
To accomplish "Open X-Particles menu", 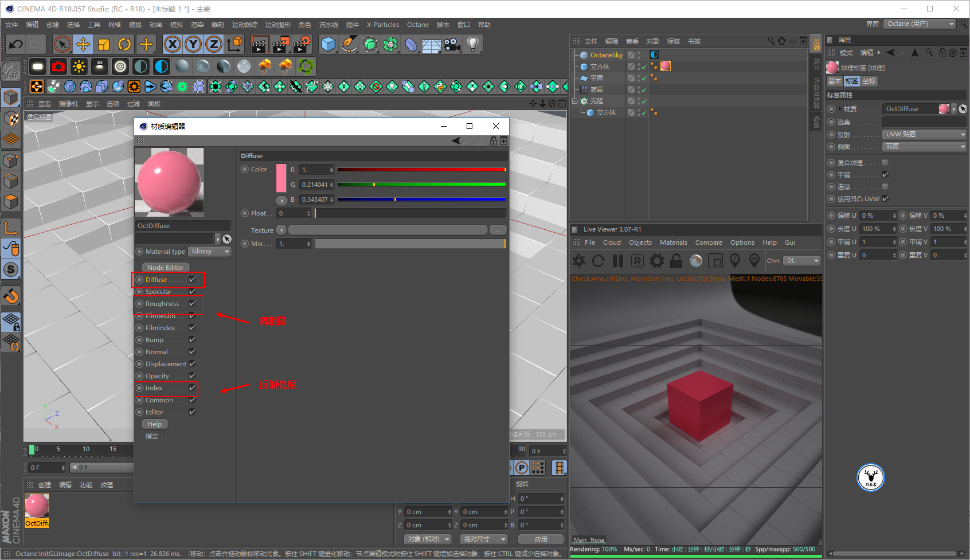I will pyautogui.click(x=382, y=25).
